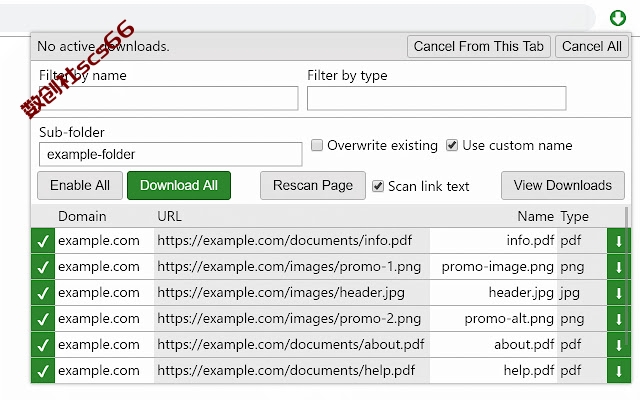This screenshot has height=400, width=640.
Task: Toggle the green checkmark for help.pdf row
Action: (43, 371)
